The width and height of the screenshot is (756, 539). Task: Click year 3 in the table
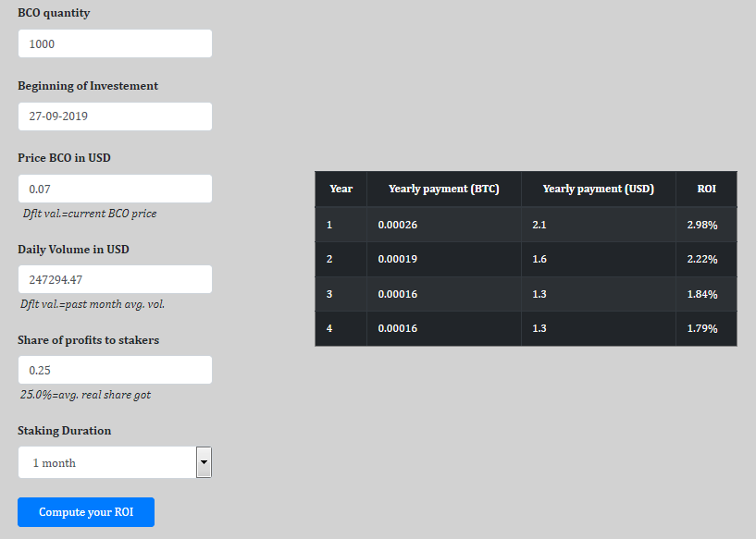point(341,294)
